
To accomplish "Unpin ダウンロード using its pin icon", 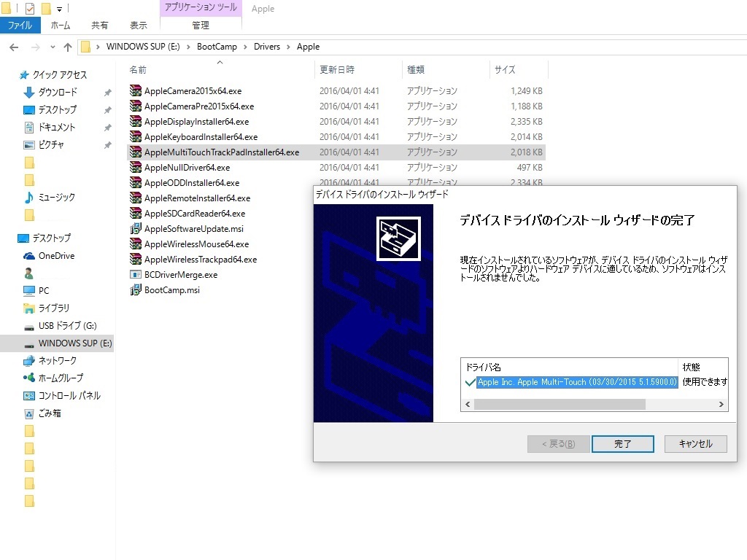I will (x=108, y=93).
